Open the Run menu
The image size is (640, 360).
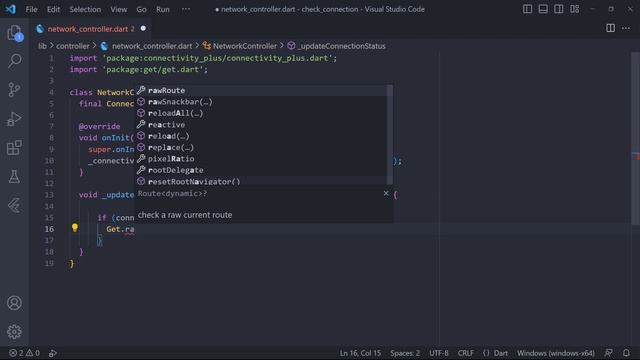(x=162, y=9)
